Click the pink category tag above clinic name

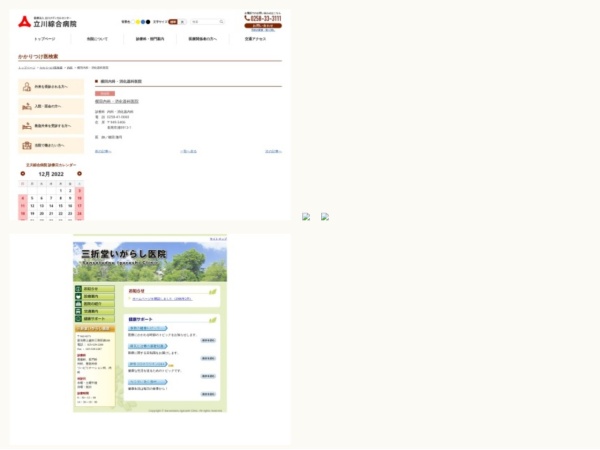105,93
